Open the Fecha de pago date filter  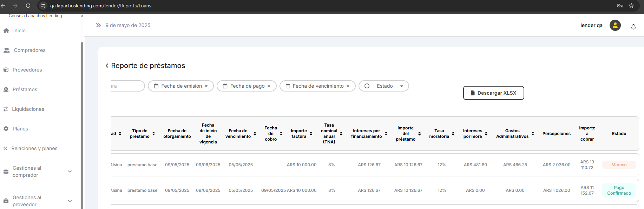click(x=247, y=86)
